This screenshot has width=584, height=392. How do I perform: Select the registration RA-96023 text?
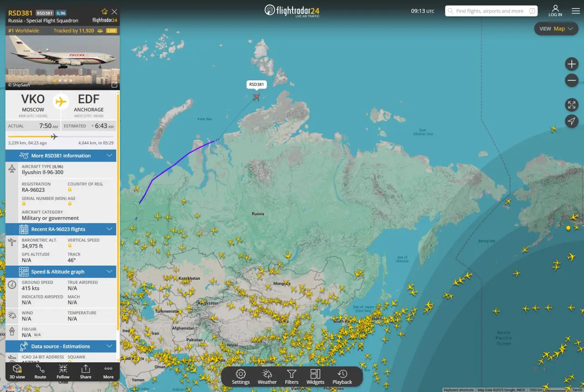point(33,190)
